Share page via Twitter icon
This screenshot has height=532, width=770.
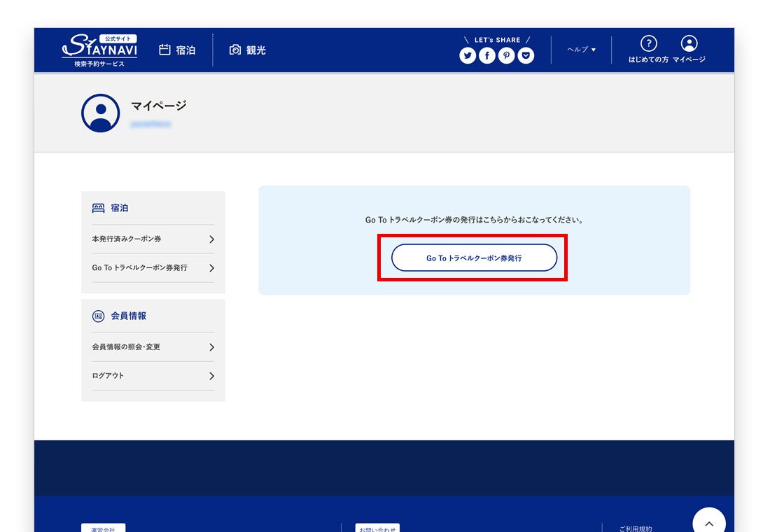pyautogui.click(x=468, y=56)
